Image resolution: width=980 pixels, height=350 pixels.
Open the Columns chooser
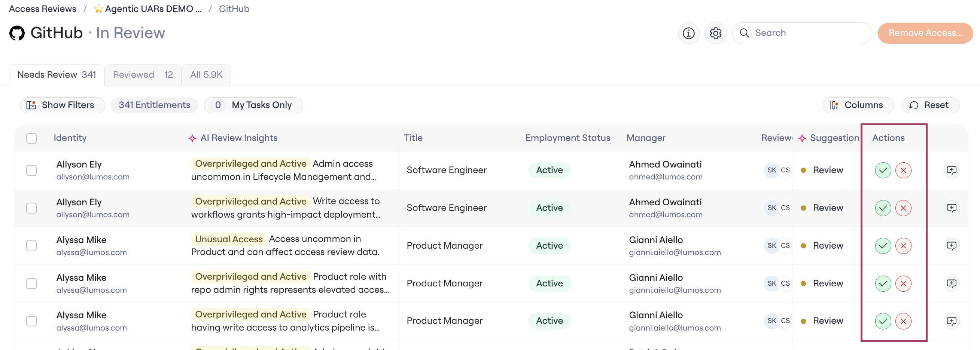pyautogui.click(x=858, y=105)
